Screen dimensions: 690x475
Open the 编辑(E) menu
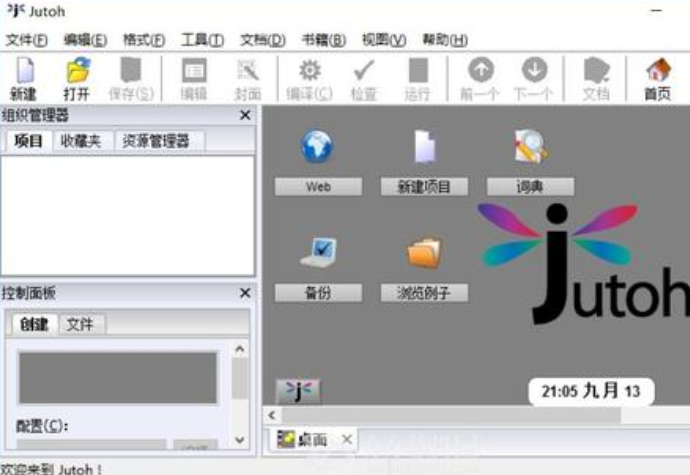[x=85, y=40]
